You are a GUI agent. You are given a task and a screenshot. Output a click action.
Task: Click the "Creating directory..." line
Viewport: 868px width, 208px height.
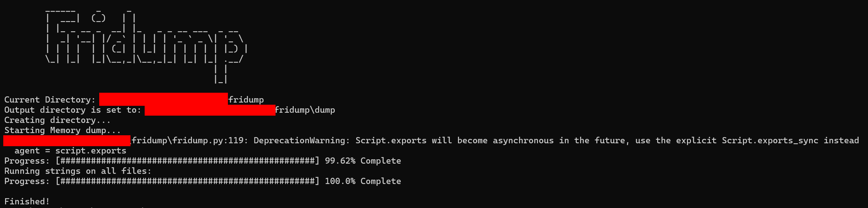point(57,120)
